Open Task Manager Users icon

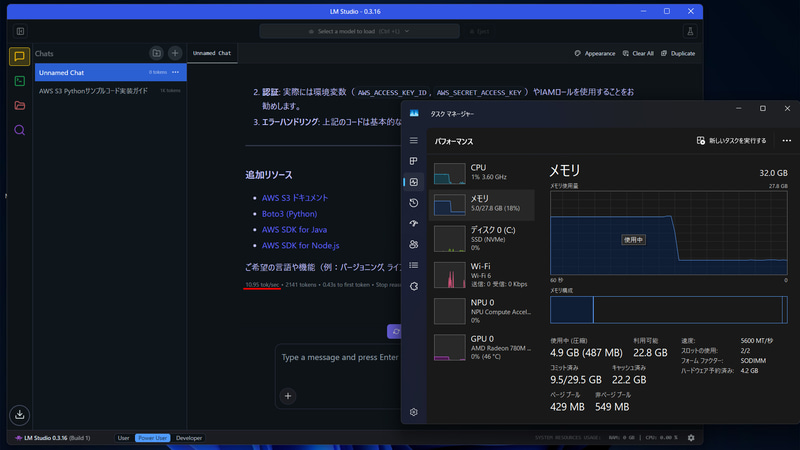414,244
